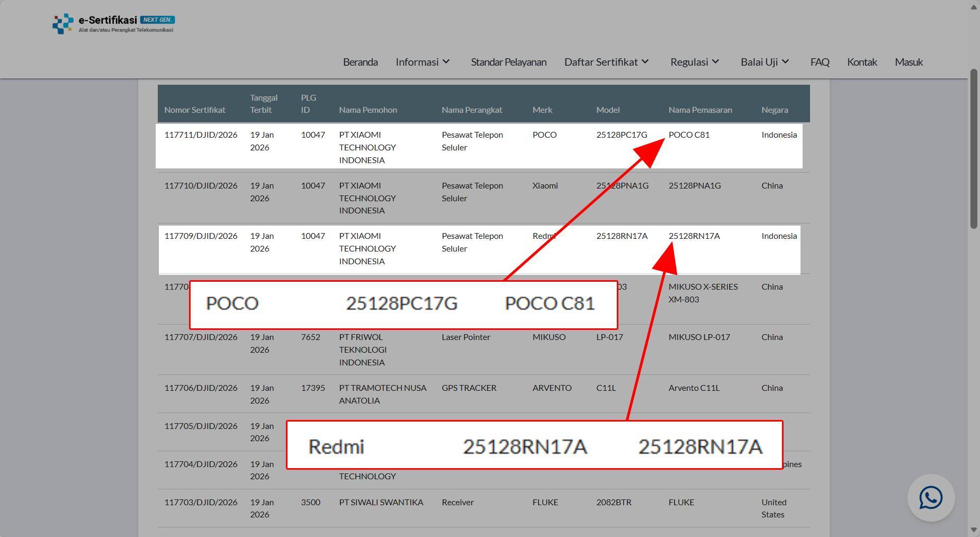Click the Arvento C11L marketing name
Screen dimensions: 980x537
point(694,388)
